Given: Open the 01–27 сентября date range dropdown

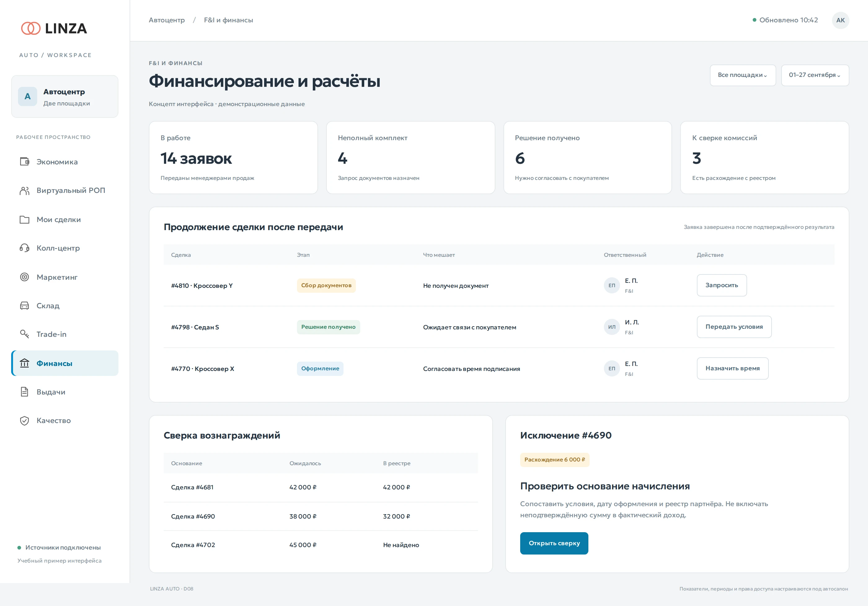Looking at the screenshot, I should point(815,75).
